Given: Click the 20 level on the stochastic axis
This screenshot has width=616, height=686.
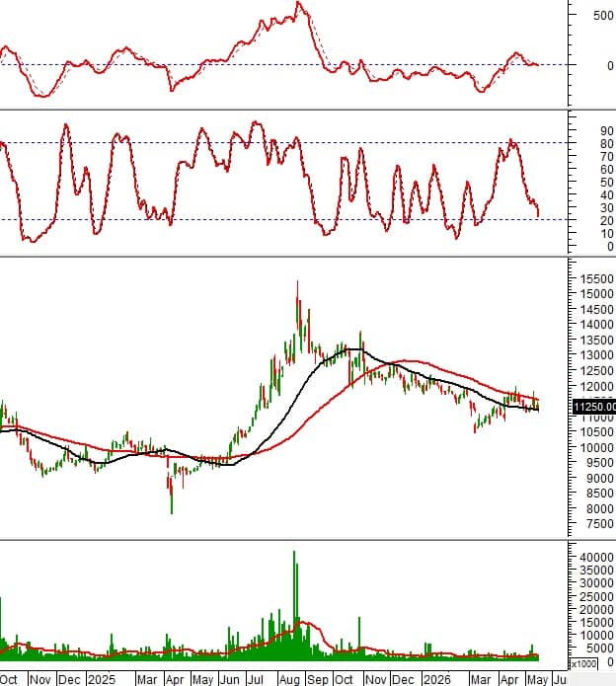Looking at the screenshot, I should click(x=607, y=220).
